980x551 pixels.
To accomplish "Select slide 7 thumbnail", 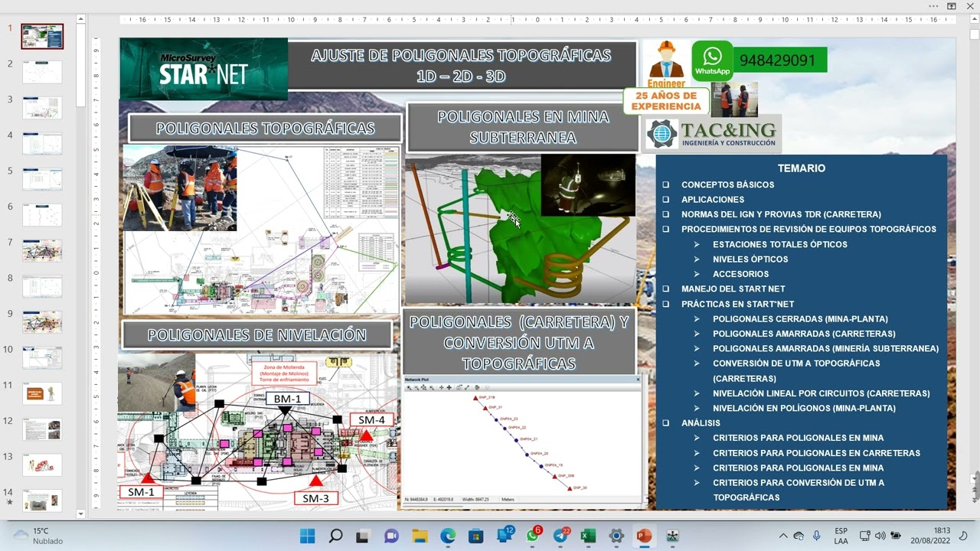I will [x=42, y=250].
